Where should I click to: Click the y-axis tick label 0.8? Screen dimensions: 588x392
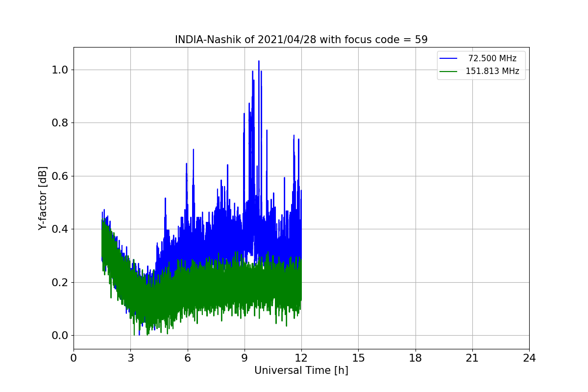point(60,123)
